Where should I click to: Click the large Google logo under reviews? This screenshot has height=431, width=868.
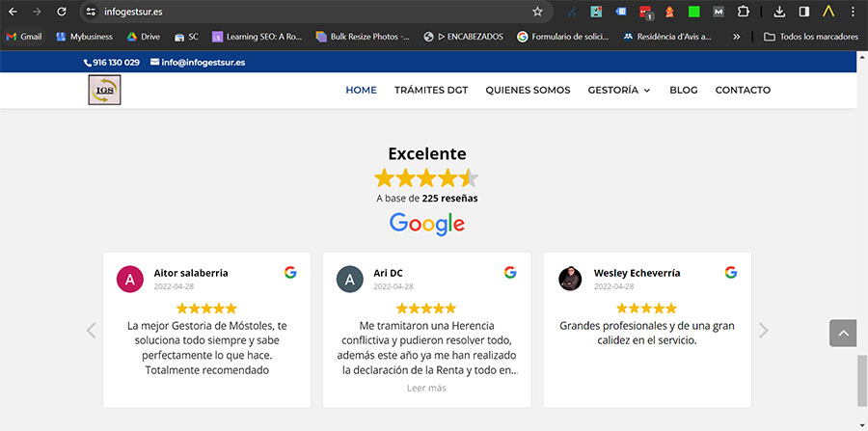point(427,224)
